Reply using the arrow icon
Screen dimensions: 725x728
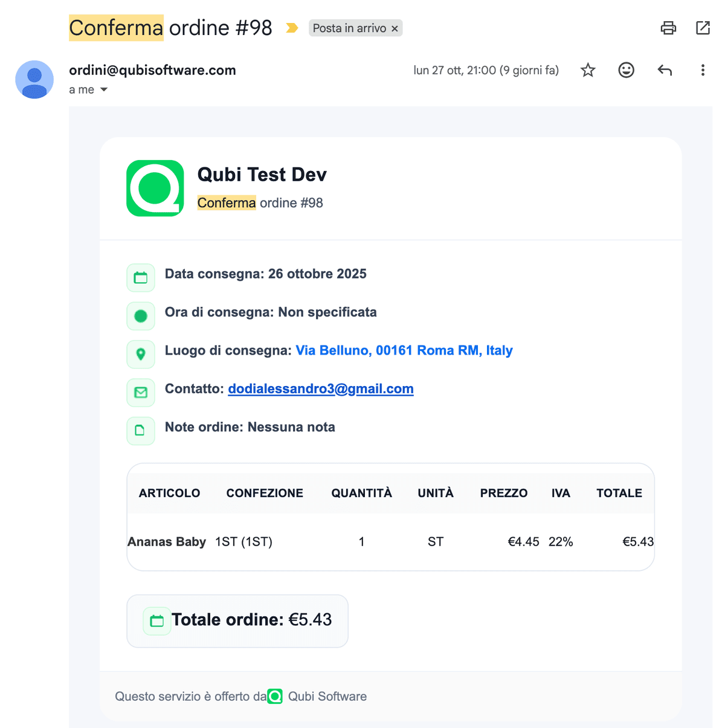pyautogui.click(x=665, y=71)
